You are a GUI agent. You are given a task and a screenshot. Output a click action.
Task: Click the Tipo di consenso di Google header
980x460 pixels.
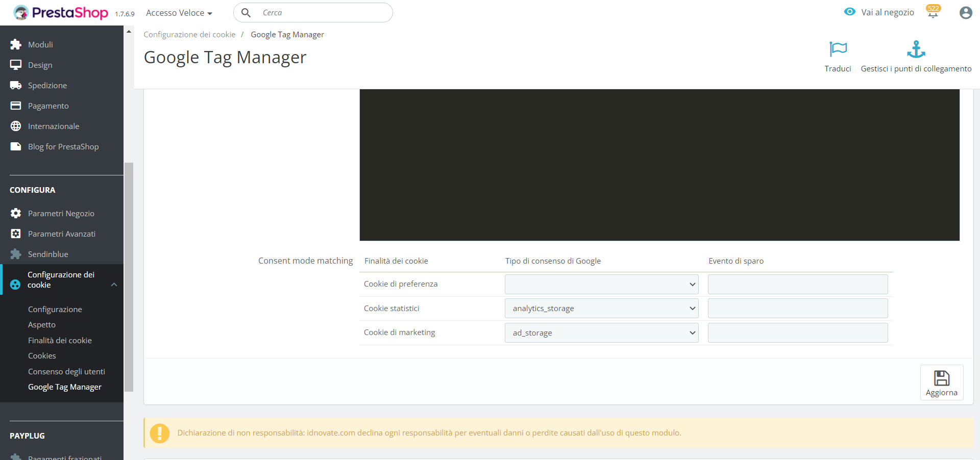point(553,261)
